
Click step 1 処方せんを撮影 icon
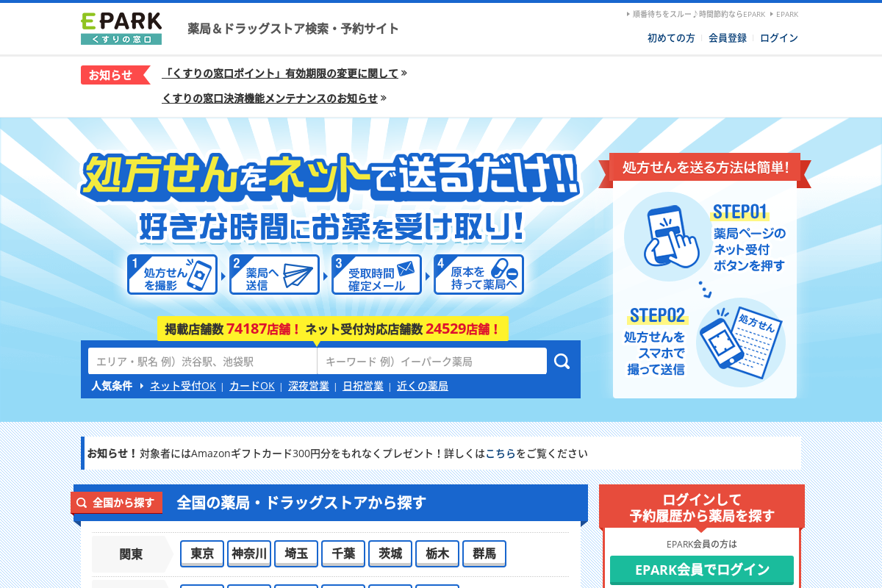(172, 275)
